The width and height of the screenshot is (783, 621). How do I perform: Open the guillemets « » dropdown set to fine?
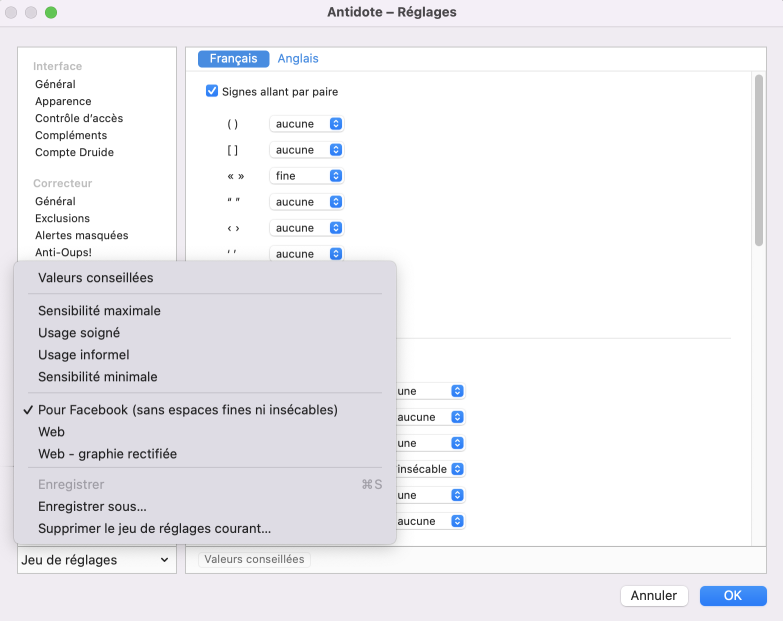307,176
